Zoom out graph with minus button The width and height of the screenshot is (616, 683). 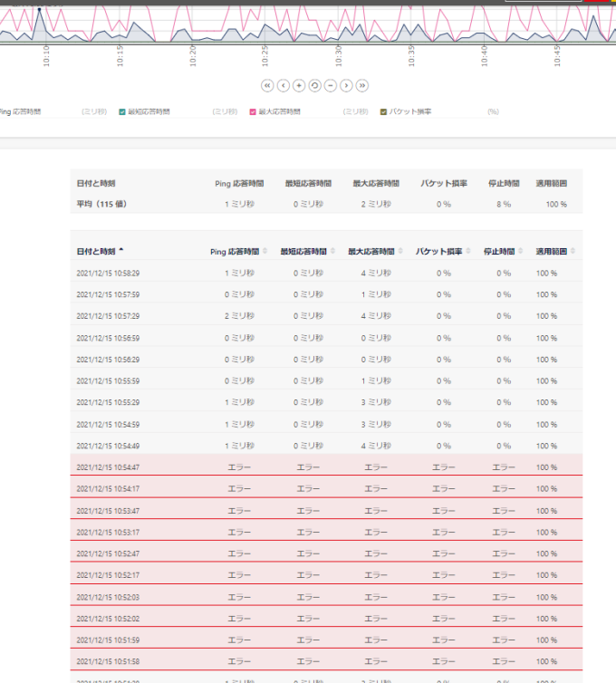click(331, 86)
